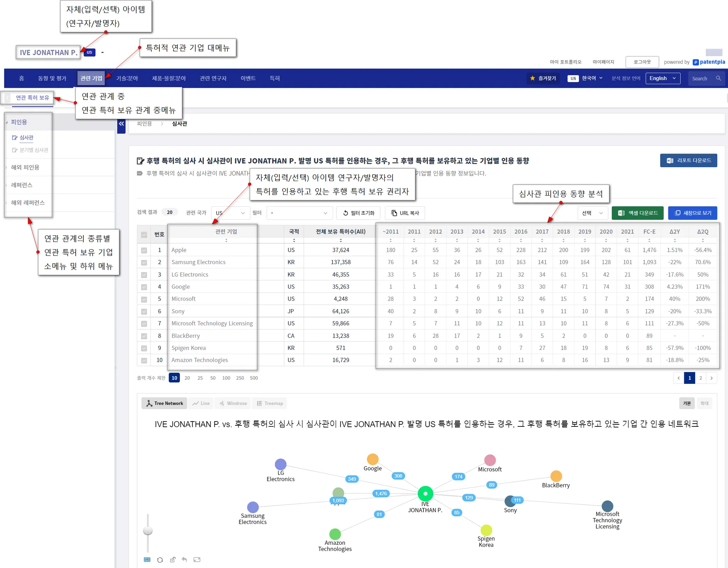Check the Sony row checkbox
The height and width of the screenshot is (568, 728).
pos(144,312)
